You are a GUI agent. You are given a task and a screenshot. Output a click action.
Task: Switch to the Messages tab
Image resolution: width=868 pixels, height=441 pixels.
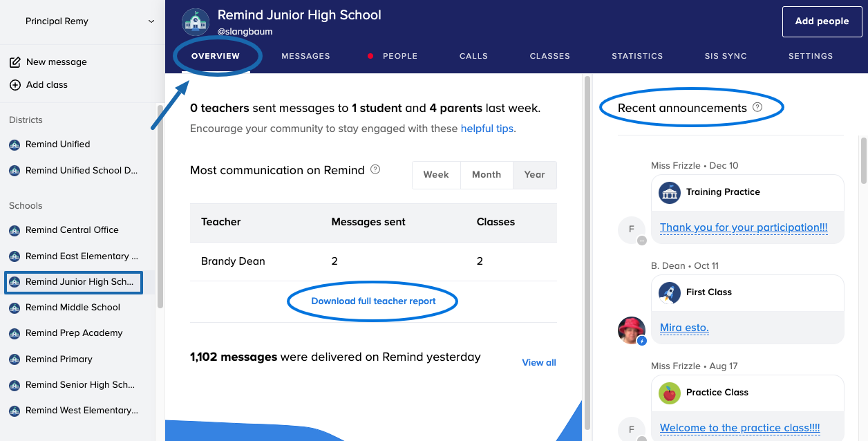[305, 56]
